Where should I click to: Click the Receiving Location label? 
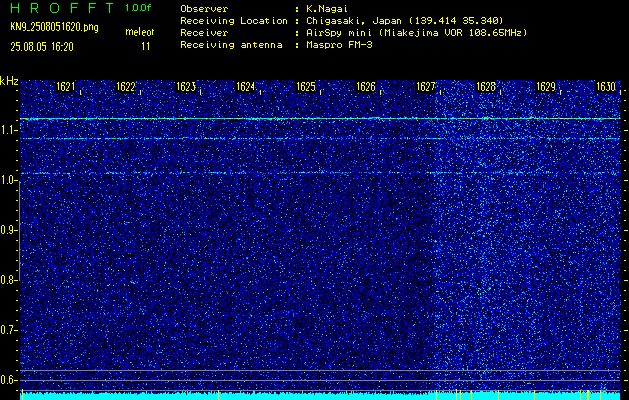click(234, 21)
